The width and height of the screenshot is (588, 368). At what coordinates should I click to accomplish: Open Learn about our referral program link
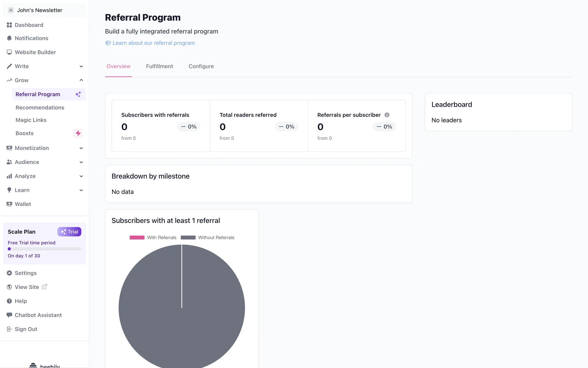point(153,43)
